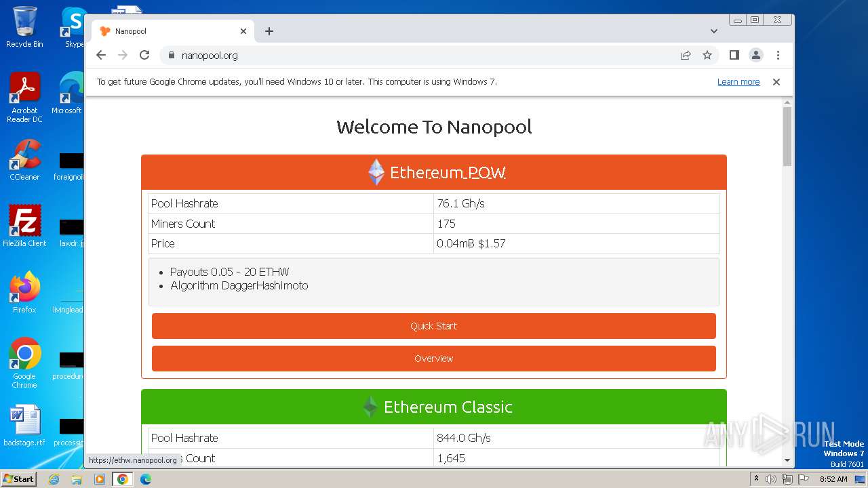This screenshot has height=488, width=868.
Task: Open the Chrome three-dot menu
Action: (x=778, y=56)
